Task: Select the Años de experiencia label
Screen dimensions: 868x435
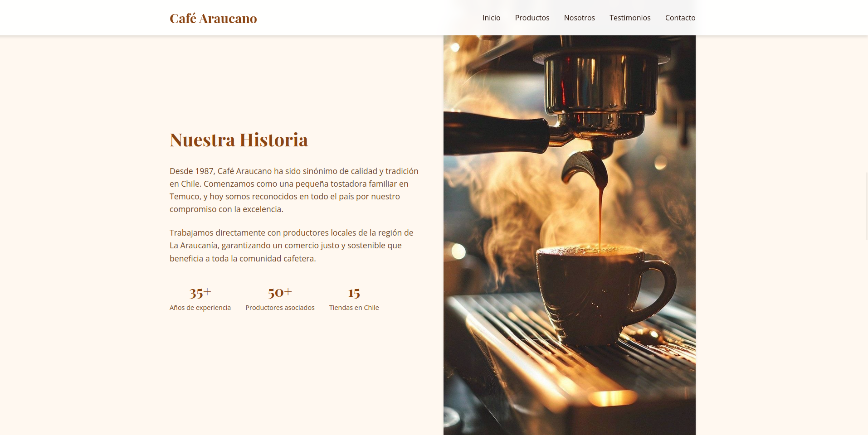Action: [200, 308]
